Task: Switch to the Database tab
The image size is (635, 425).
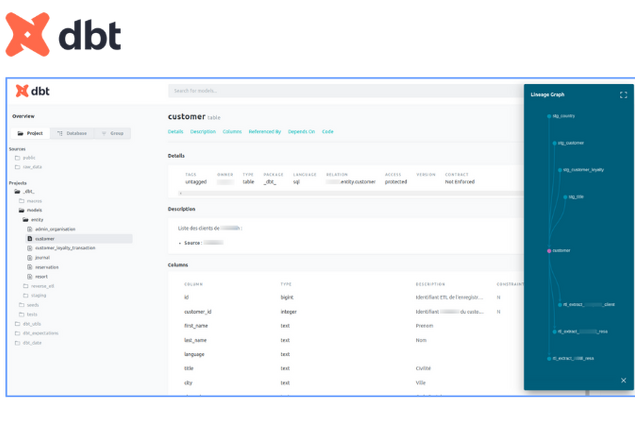Action: tap(72, 133)
